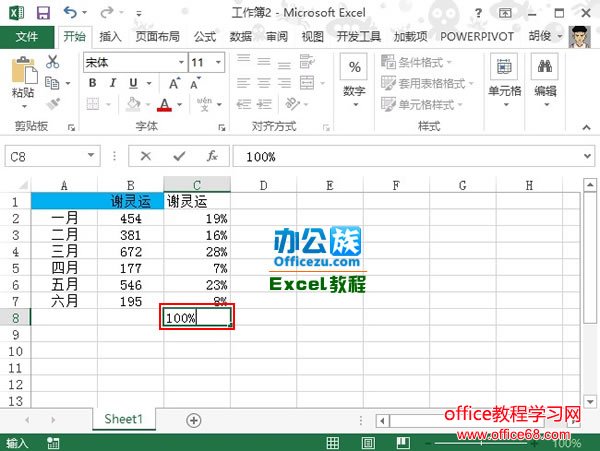Click the Copy icon
The width and height of the screenshot is (600, 451).
52,83
